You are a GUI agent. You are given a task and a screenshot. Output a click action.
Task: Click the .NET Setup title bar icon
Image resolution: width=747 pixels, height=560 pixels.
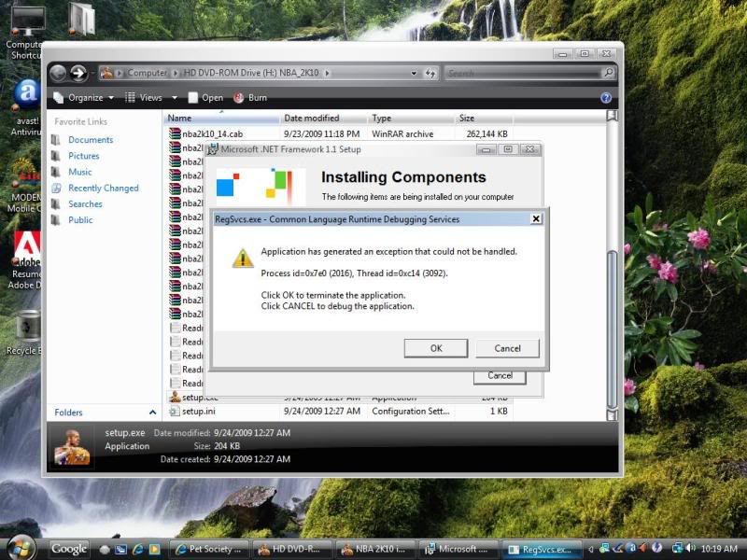tap(213, 149)
